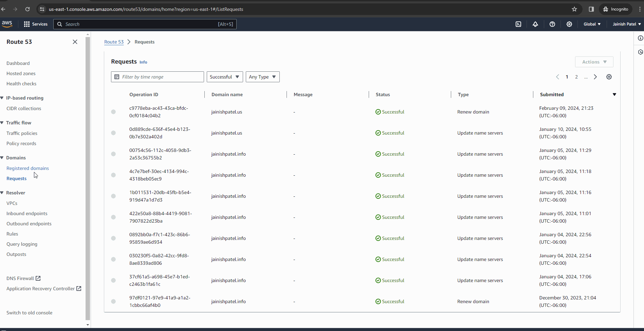Open the Services grid menu
Image resolution: width=644 pixels, height=331 pixels.
coord(35,24)
